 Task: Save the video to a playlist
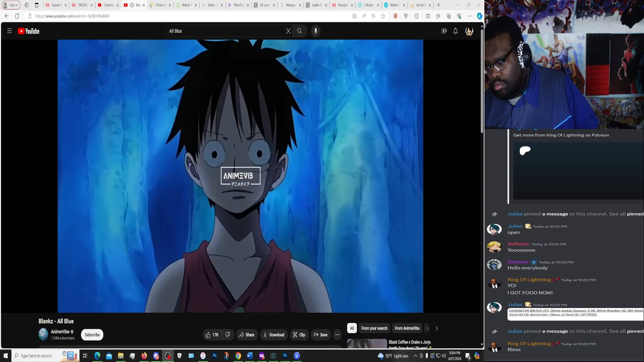click(x=320, y=335)
